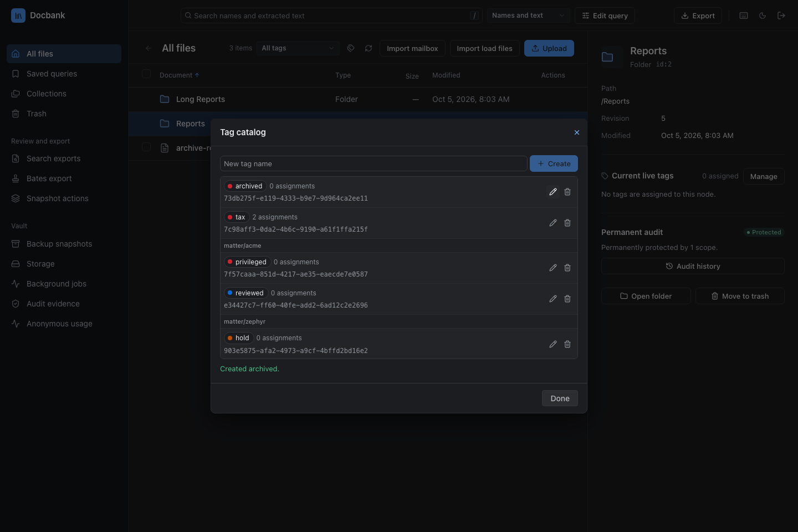Click the search names and text field
798x532 pixels.
(x=331, y=16)
